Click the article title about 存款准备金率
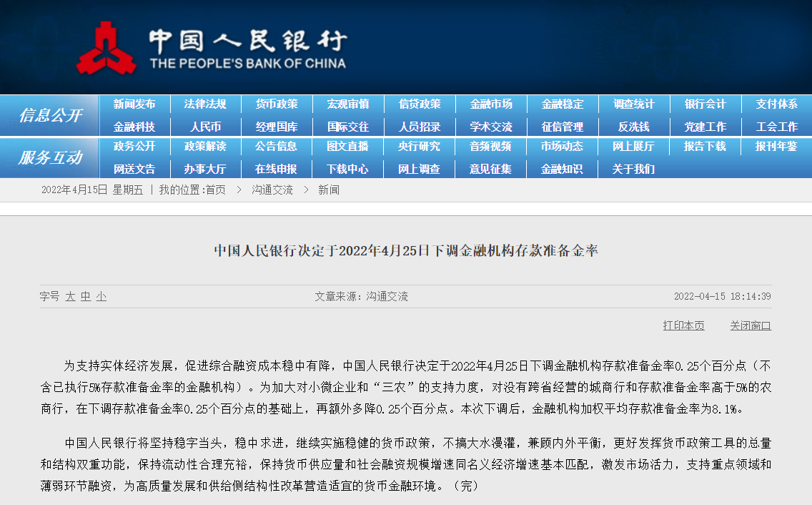This screenshot has width=812, height=505. pyautogui.click(x=406, y=251)
